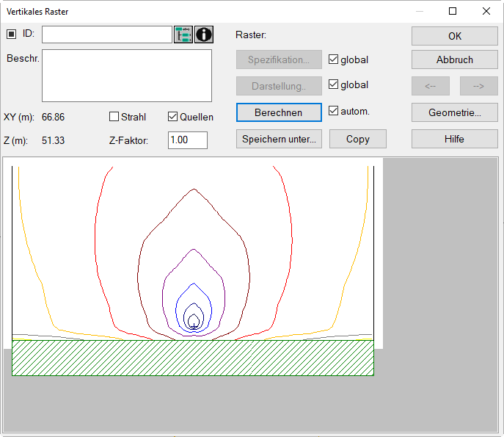Click the Z value 51.33
The image size is (504, 437).
(53, 140)
